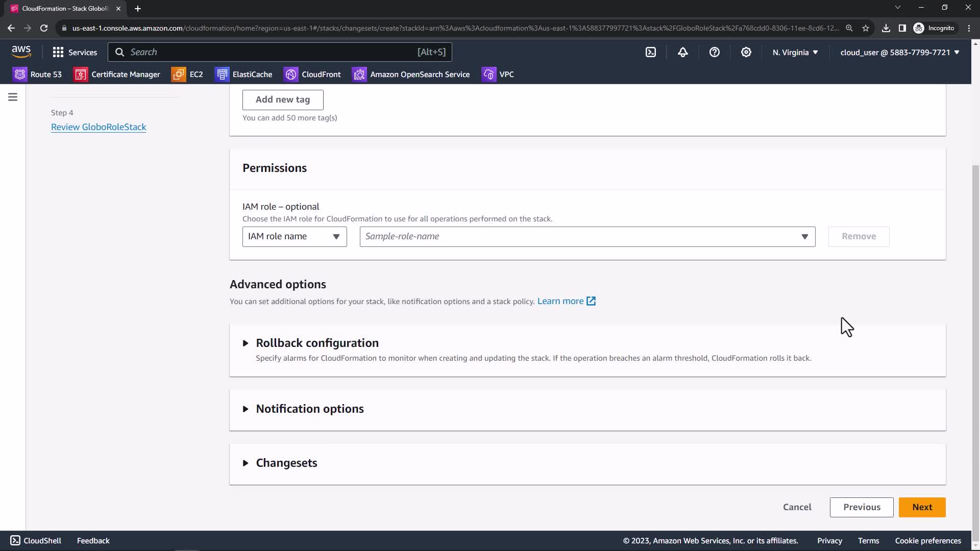
Task: Open CloudFront shortcut
Action: pyautogui.click(x=312, y=74)
